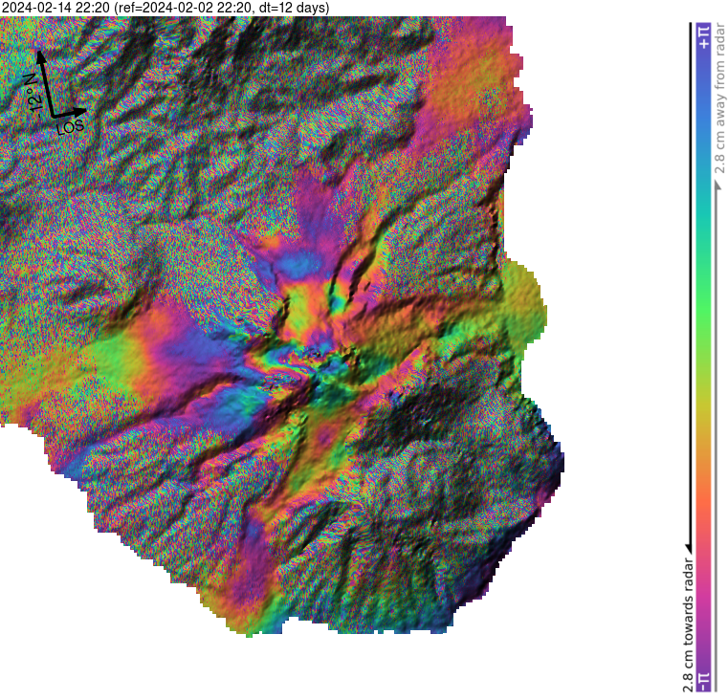Click the interferogram map image
The image size is (728, 700).
pos(282,325)
